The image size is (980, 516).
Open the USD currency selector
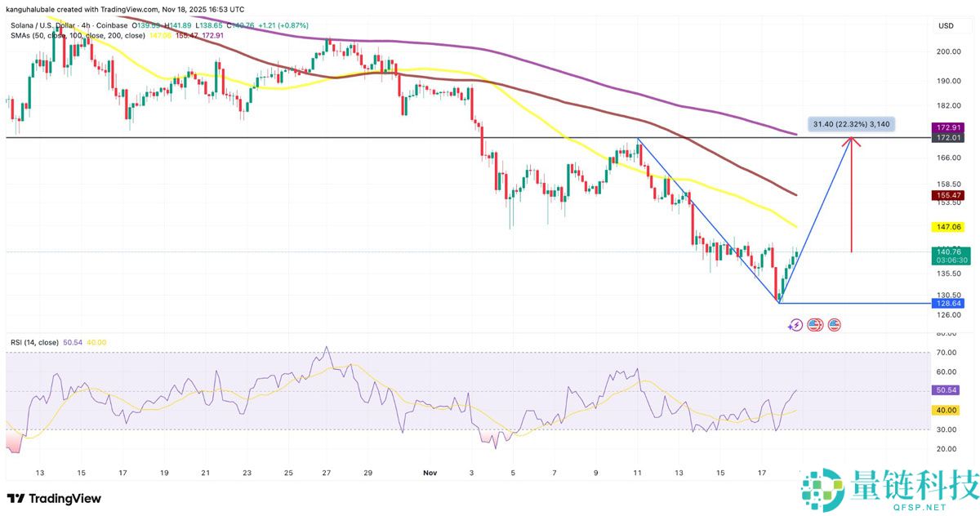tap(947, 25)
